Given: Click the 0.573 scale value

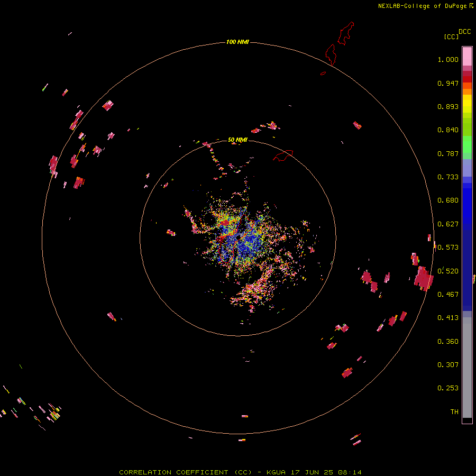Looking at the screenshot, I should [x=448, y=248].
